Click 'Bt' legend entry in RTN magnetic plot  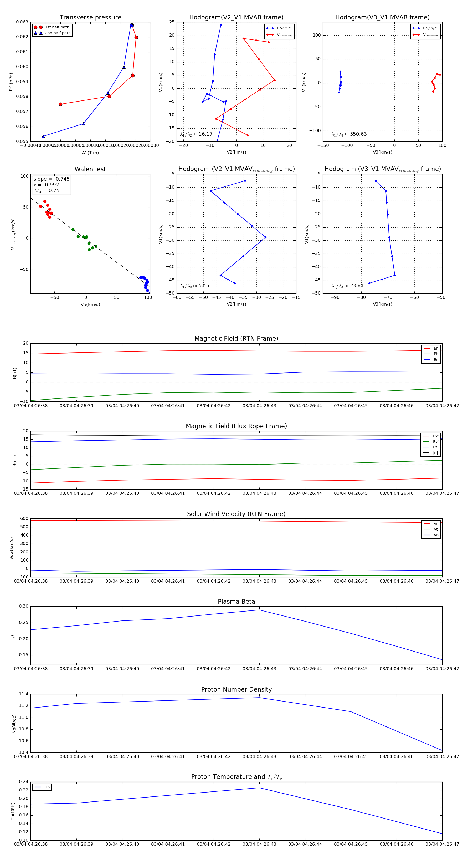pos(431,354)
